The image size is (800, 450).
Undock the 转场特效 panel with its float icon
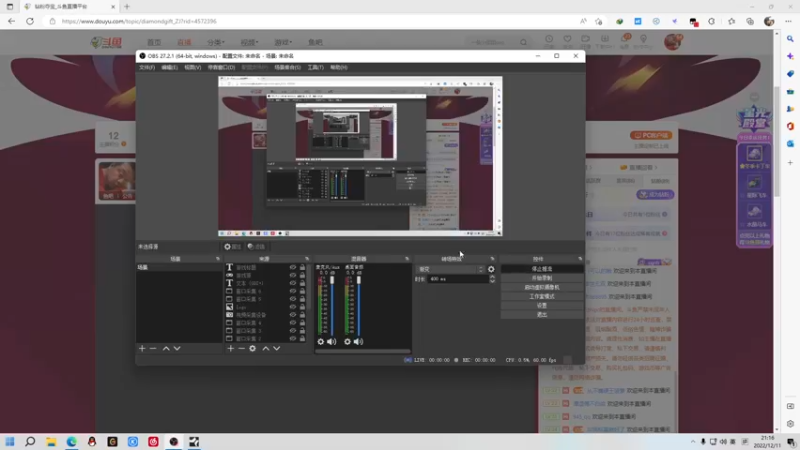click(x=492, y=259)
